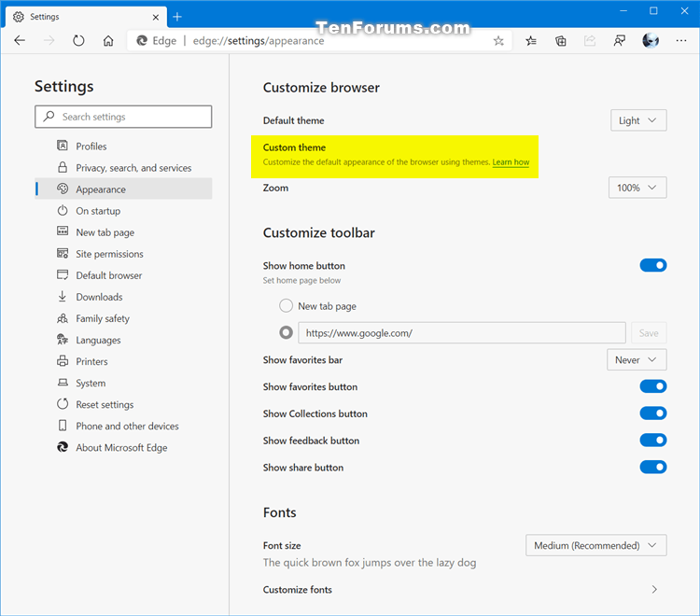The image size is (700, 616).
Task: Toggle Show share button switch
Action: pos(653,467)
